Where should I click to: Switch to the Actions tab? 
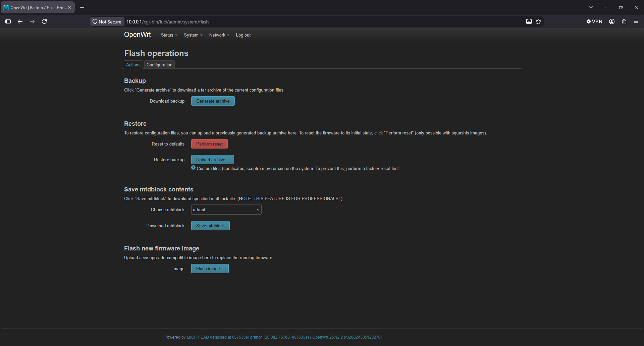(x=133, y=65)
